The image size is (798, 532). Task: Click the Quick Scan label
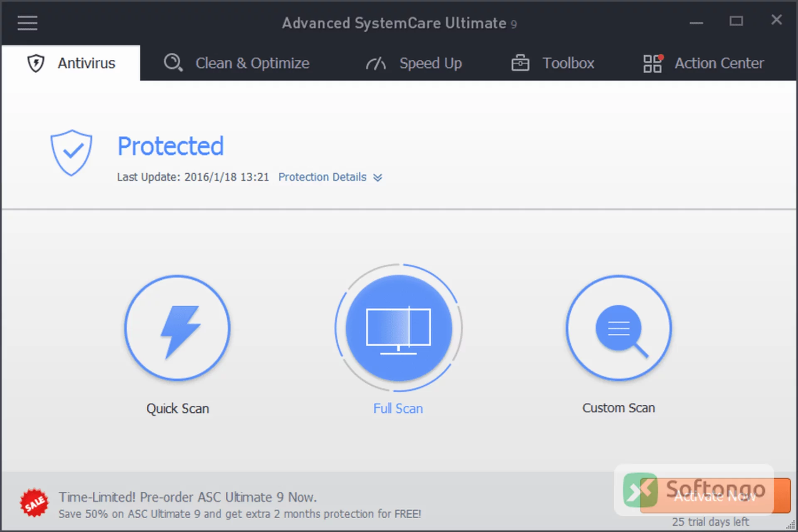(x=177, y=409)
